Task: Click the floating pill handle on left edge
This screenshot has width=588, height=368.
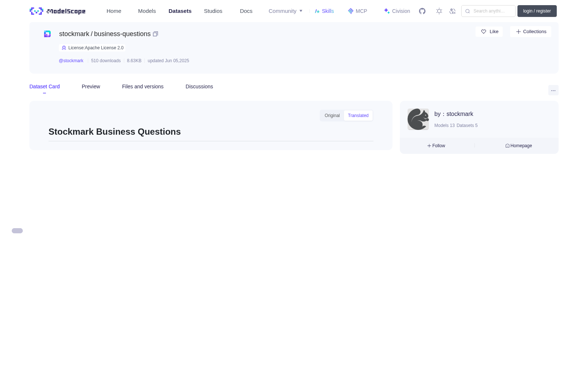Action: click(x=17, y=231)
